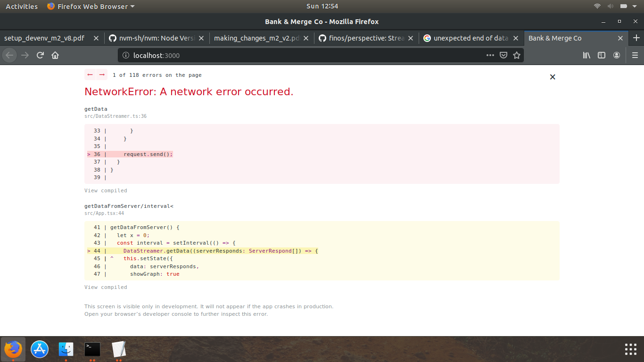Open the page actions three-dot menu

click(x=490, y=55)
